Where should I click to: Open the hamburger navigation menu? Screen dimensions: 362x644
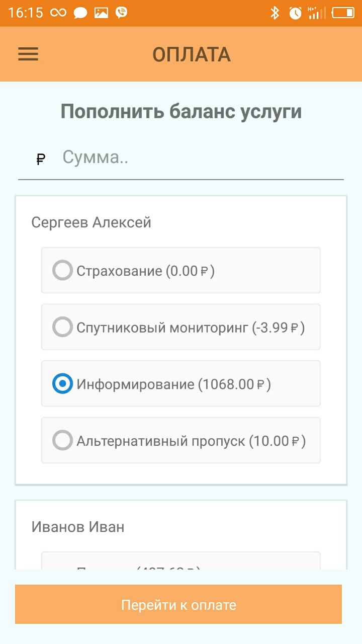(x=28, y=54)
